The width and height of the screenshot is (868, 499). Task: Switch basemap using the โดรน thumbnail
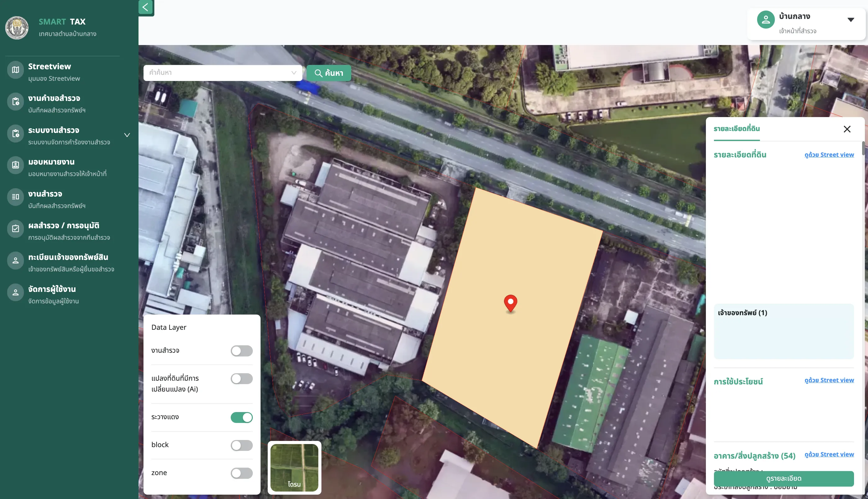[x=294, y=468]
